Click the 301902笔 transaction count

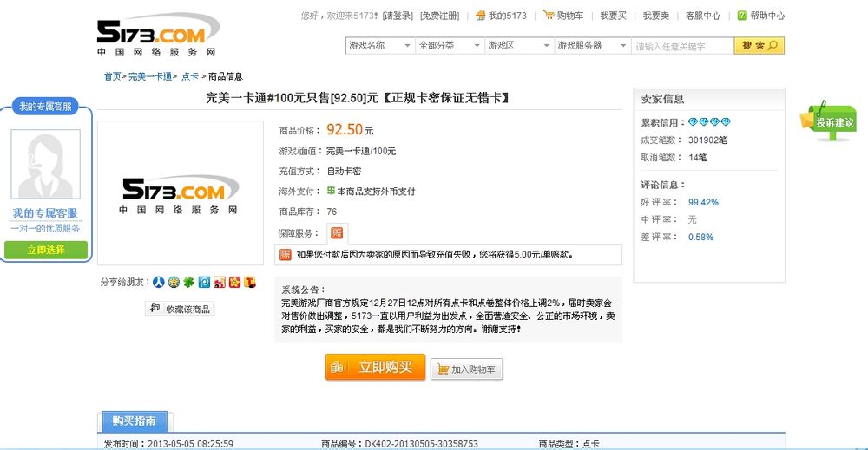pyautogui.click(x=707, y=140)
